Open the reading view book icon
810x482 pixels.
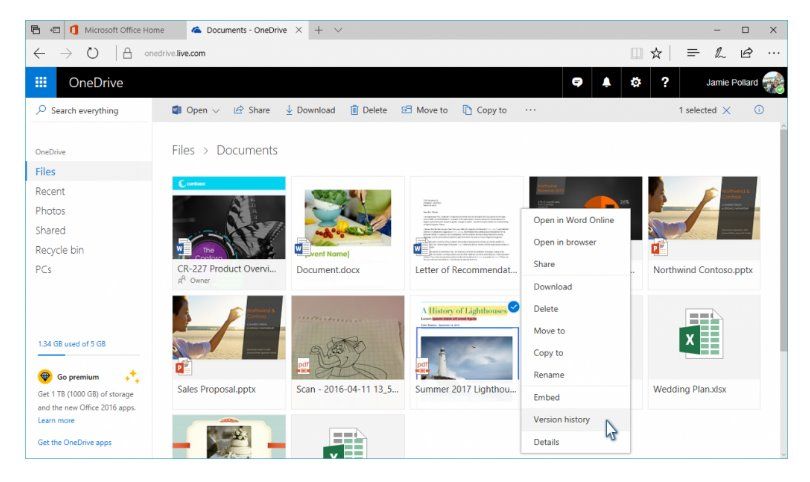click(x=636, y=53)
